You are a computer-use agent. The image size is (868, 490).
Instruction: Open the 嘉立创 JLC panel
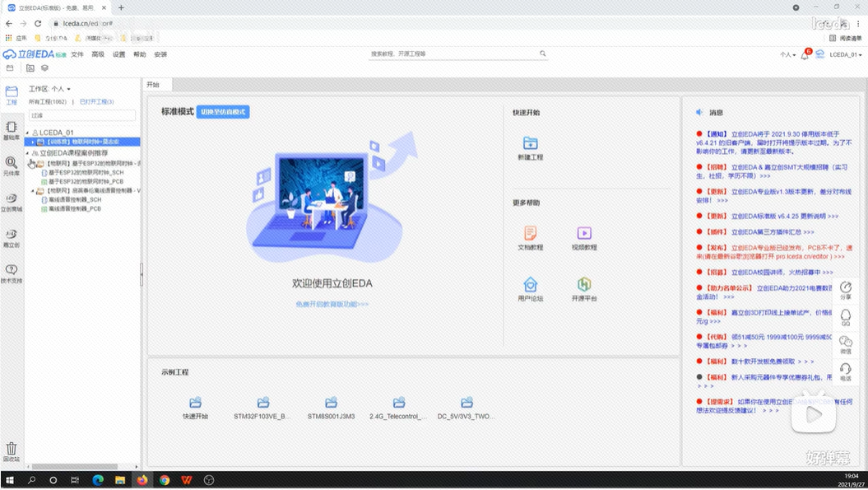11,237
